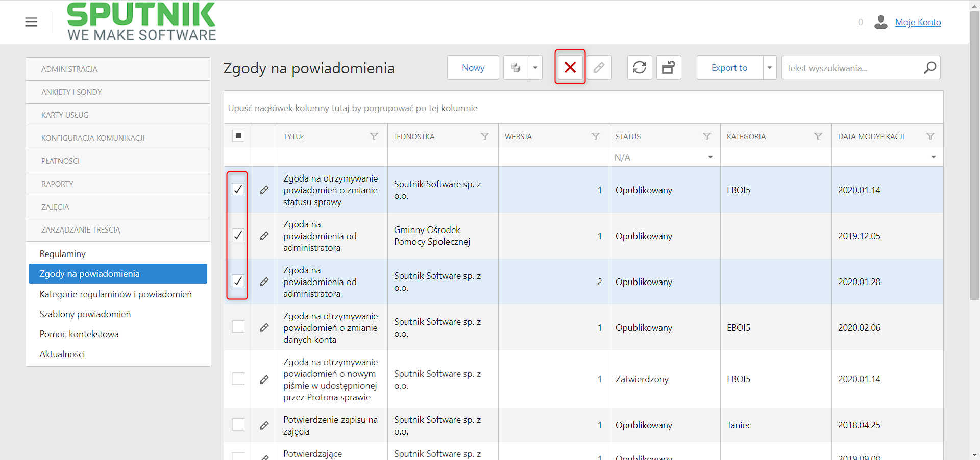Click the search magnifier icon
The width and height of the screenshot is (980, 460).
click(930, 67)
